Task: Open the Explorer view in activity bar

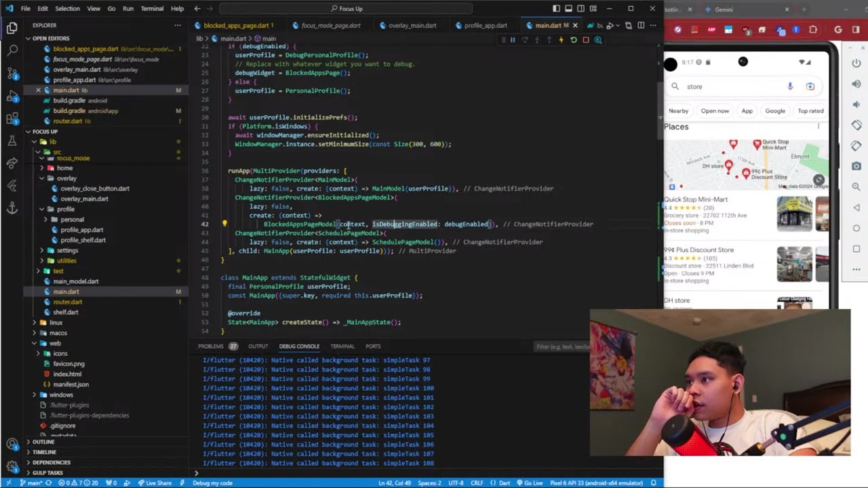Action: tap(12, 28)
